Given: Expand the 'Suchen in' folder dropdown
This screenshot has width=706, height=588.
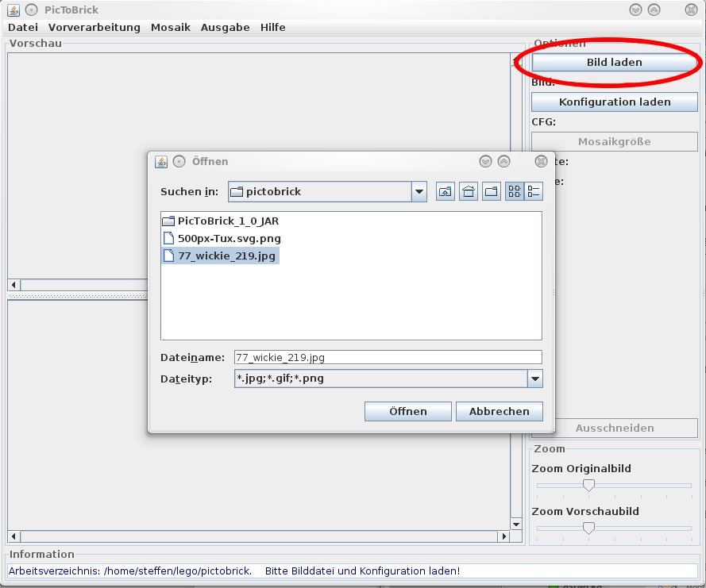Looking at the screenshot, I should tap(419, 192).
